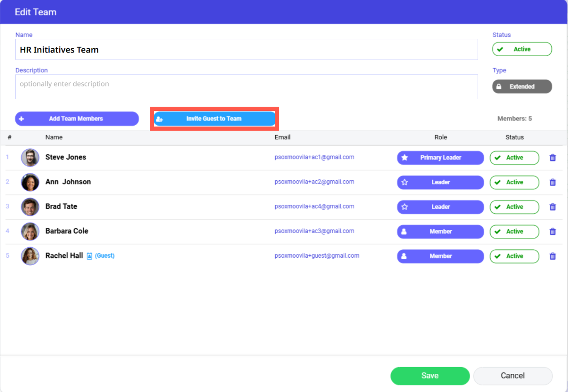The image size is (568, 392).
Task: Select the name Brad Tate
Action: coord(61,206)
